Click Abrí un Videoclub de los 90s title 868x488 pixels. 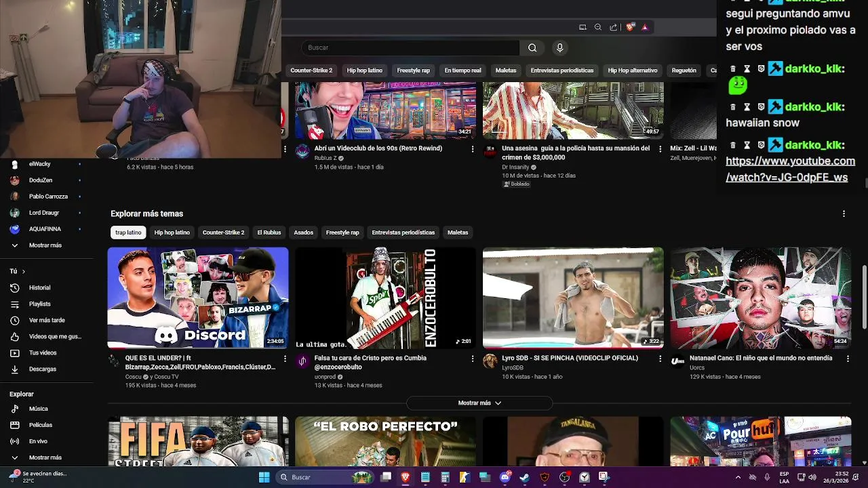tap(378, 148)
